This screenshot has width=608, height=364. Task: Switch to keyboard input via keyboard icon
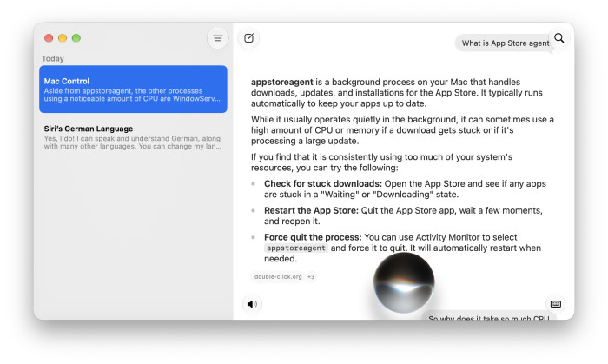point(556,304)
